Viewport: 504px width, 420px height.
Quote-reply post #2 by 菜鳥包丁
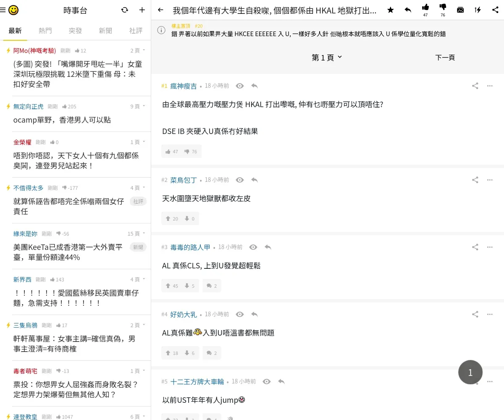pyautogui.click(x=255, y=180)
